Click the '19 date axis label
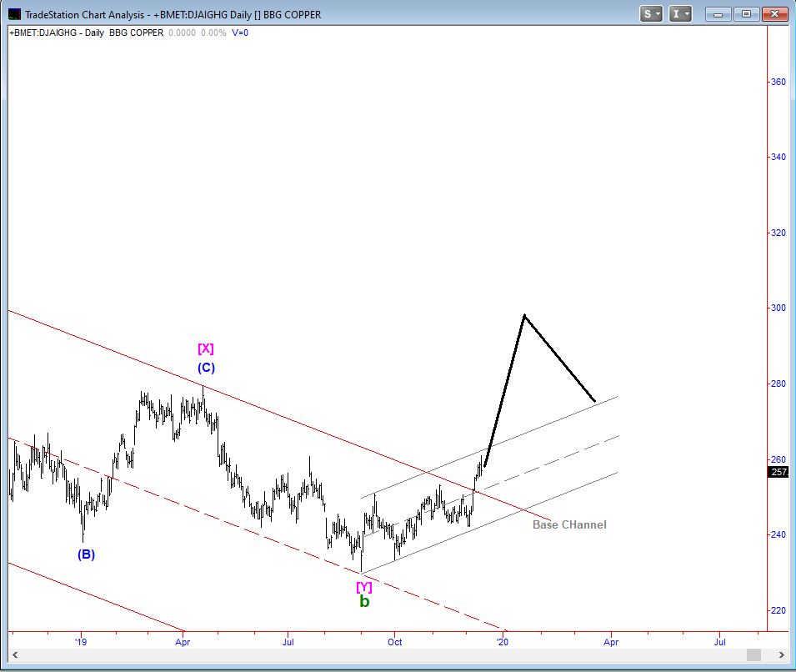This screenshot has width=796, height=672. 81,642
